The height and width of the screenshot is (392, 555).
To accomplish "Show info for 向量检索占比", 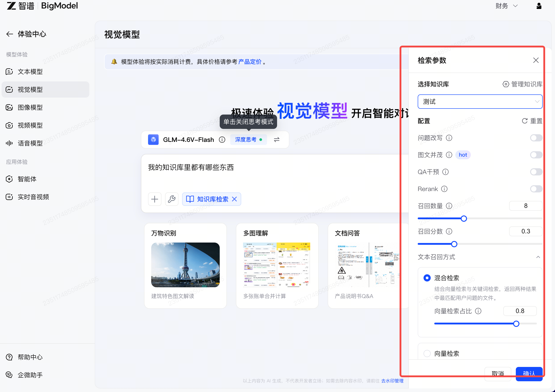I will [x=478, y=311].
